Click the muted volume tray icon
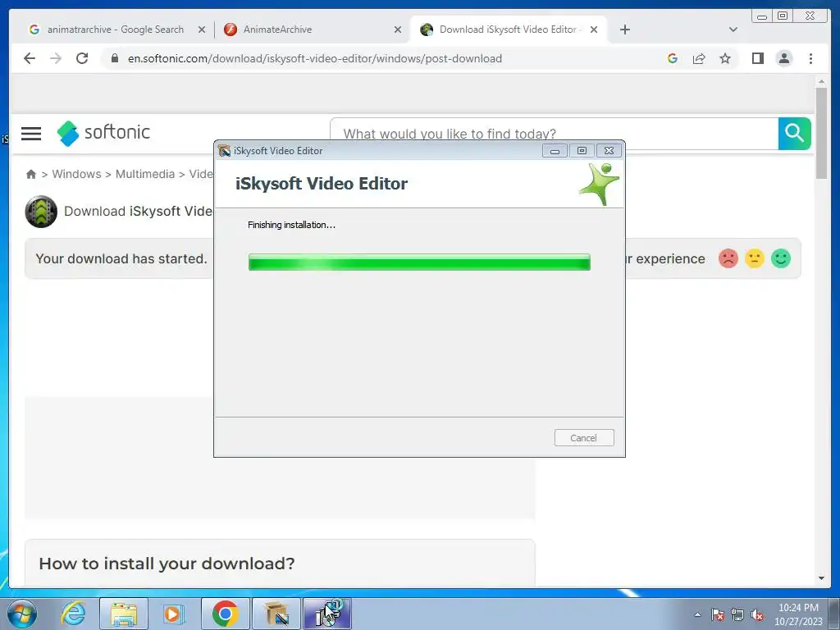This screenshot has width=840, height=630. (x=757, y=614)
